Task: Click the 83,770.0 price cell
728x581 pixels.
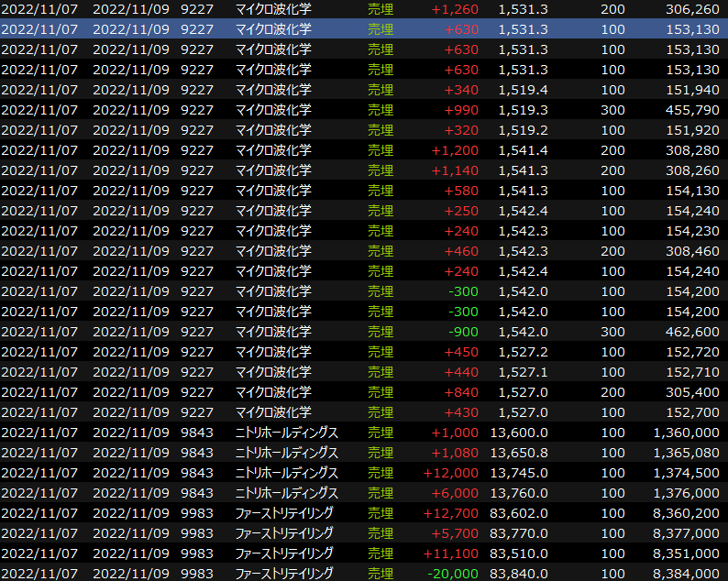Action: pyautogui.click(x=520, y=533)
